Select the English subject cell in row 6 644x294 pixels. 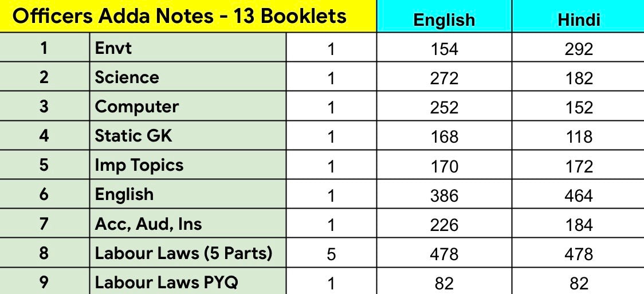124,194
